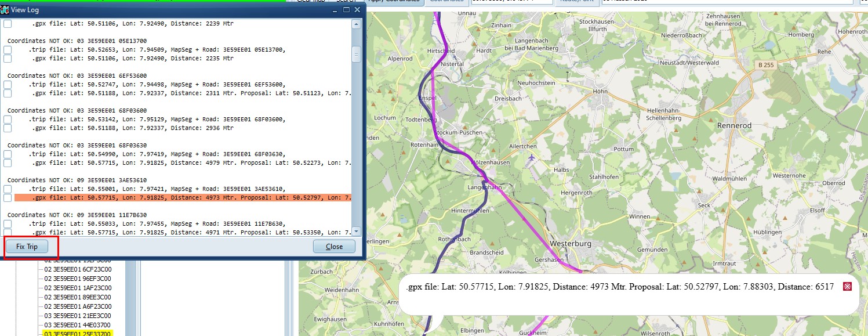Click the log scrollbar down arrow

click(357, 231)
